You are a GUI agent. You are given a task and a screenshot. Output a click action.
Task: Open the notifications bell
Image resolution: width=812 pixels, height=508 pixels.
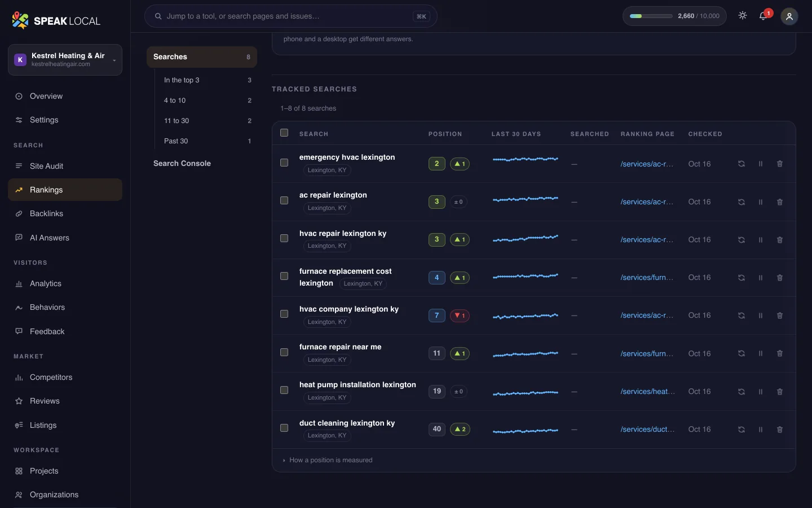(x=764, y=16)
